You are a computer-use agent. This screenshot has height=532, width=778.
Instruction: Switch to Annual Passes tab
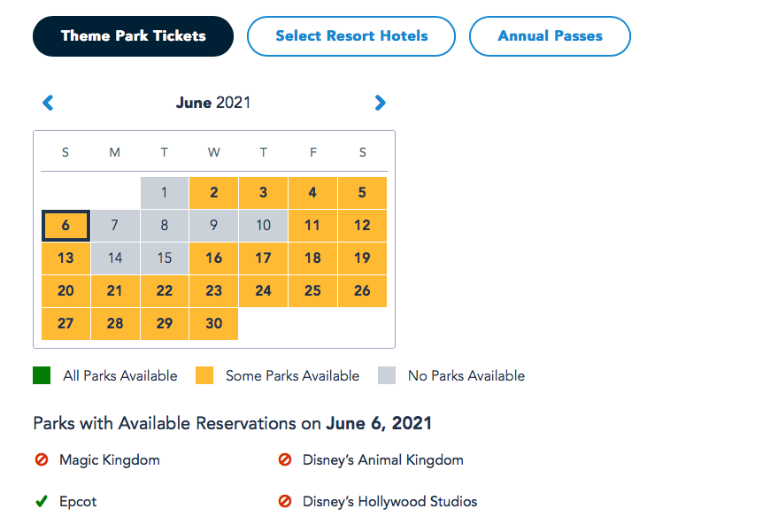point(550,36)
